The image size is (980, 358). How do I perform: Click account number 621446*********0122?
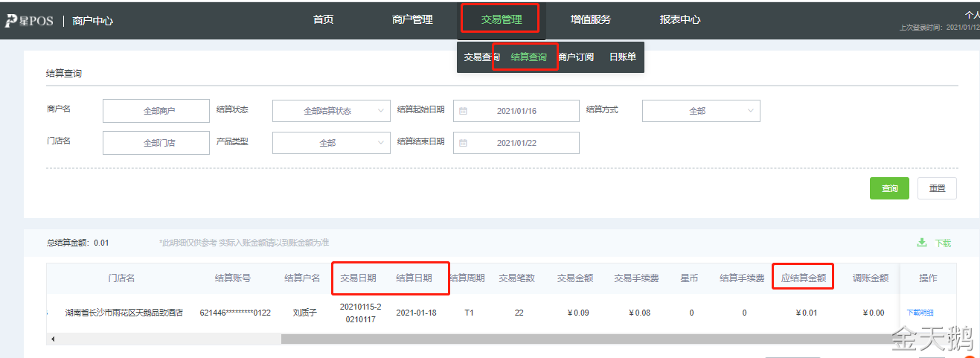tap(235, 313)
